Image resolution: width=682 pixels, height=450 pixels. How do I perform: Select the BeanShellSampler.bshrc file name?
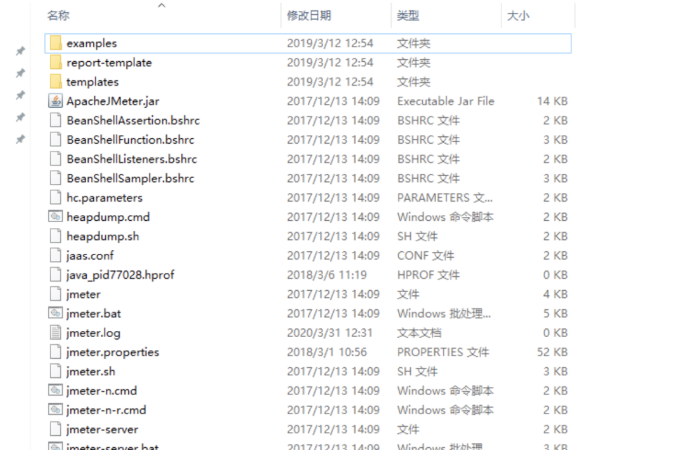pos(130,178)
